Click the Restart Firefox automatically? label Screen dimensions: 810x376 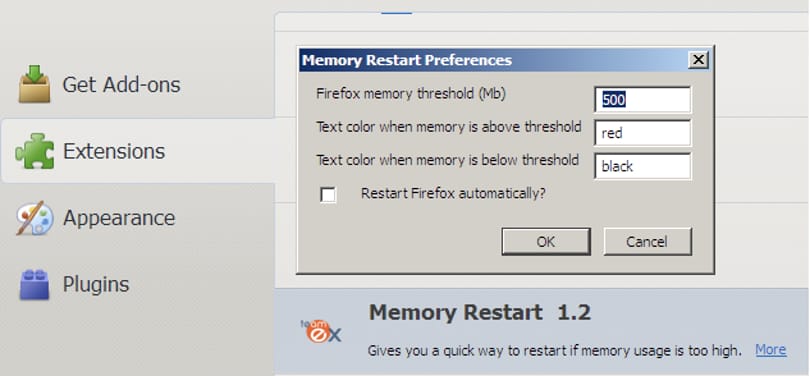453,194
